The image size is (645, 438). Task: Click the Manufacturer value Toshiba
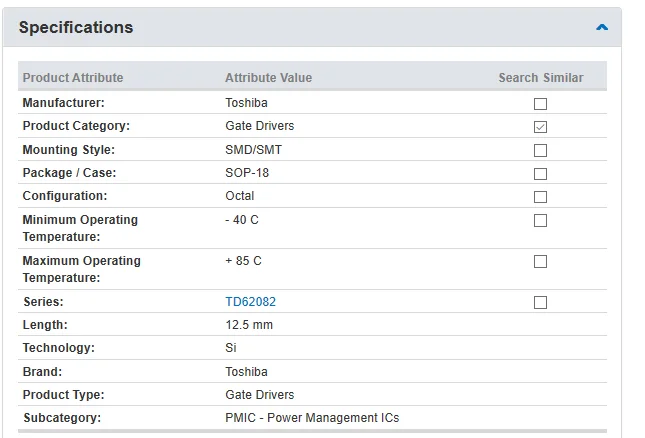246,102
